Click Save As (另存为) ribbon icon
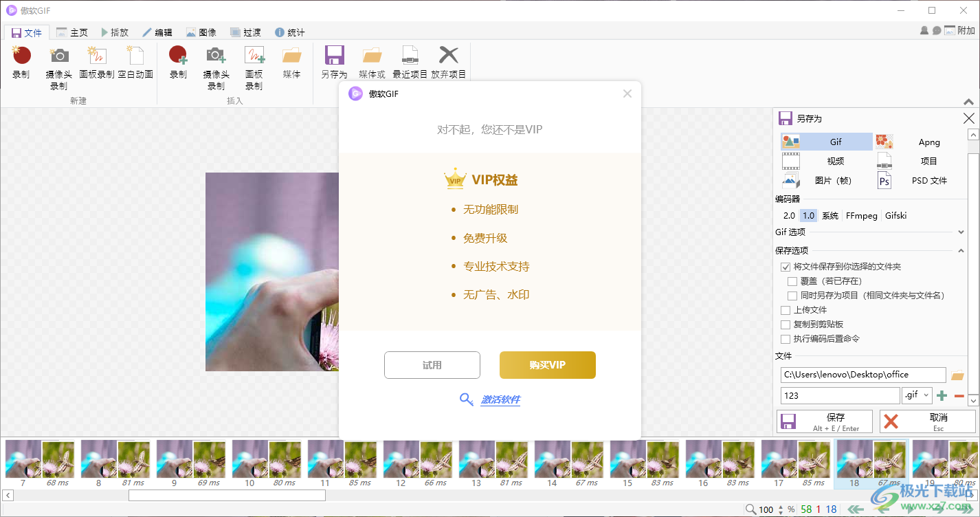This screenshot has width=980, height=517. pyautogui.click(x=335, y=56)
